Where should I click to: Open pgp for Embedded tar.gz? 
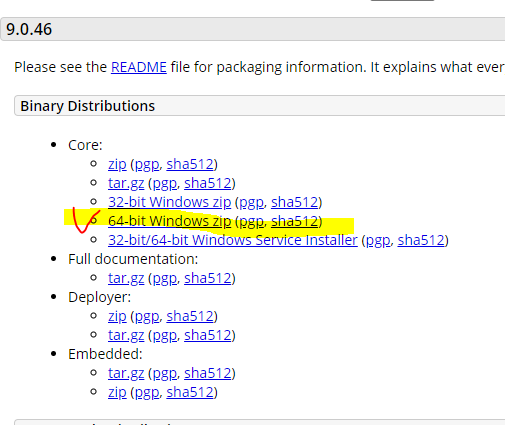click(x=165, y=374)
